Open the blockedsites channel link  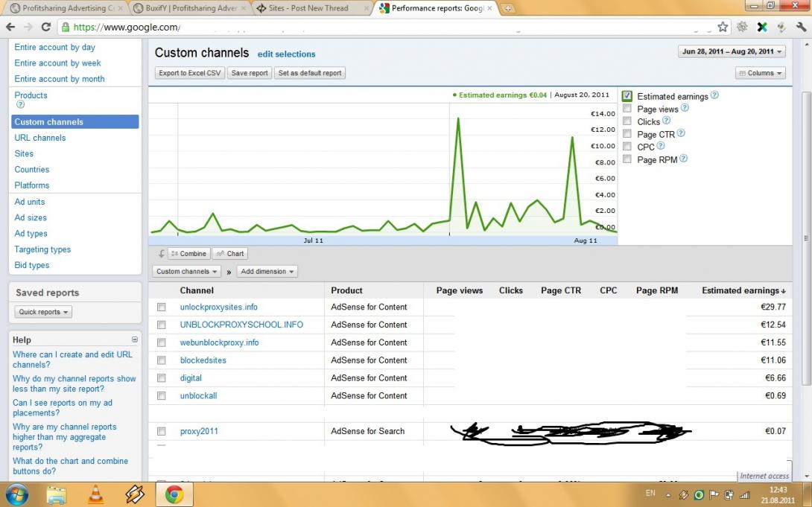pyautogui.click(x=203, y=360)
